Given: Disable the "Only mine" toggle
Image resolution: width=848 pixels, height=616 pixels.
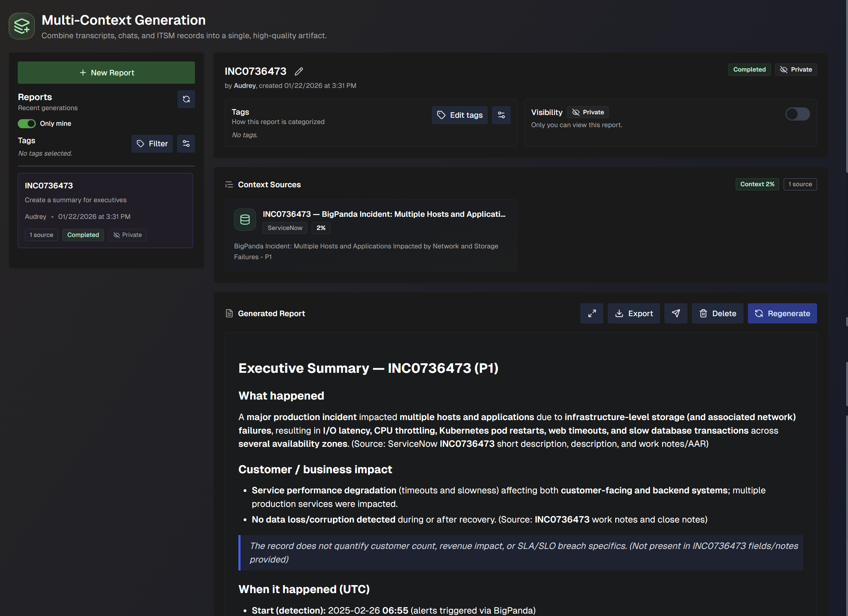Looking at the screenshot, I should coord(26,123).
